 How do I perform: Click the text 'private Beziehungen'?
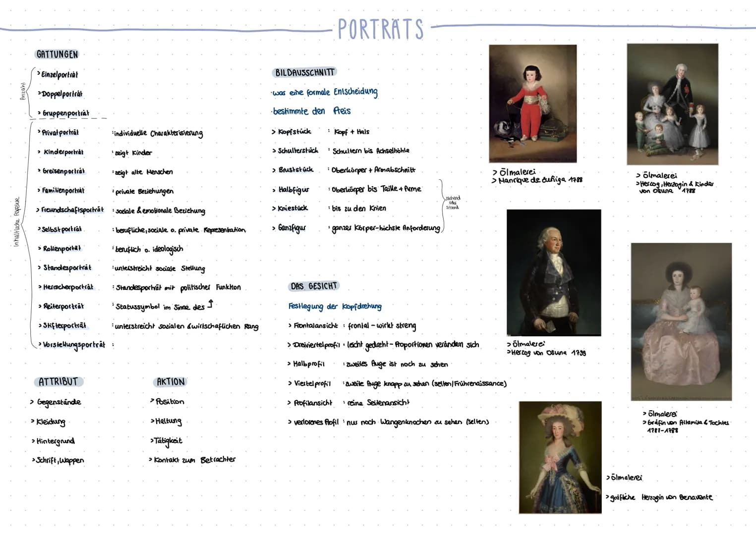144,191
